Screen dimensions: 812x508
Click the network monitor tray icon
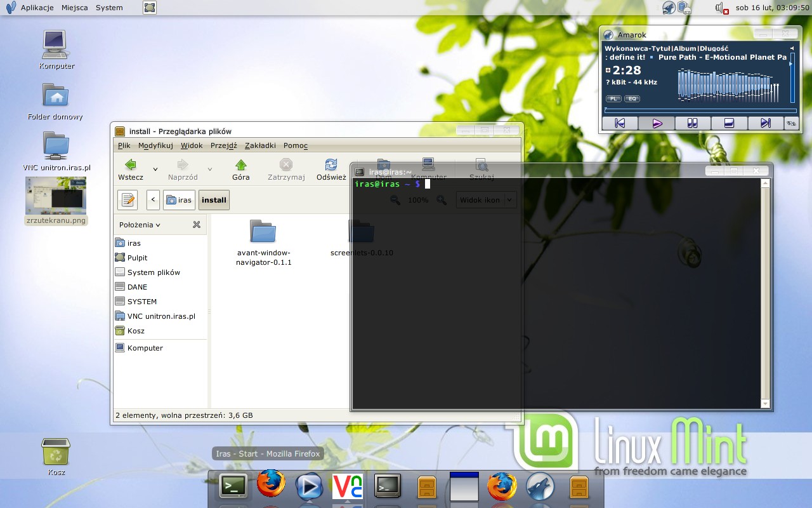coord(684,8)
